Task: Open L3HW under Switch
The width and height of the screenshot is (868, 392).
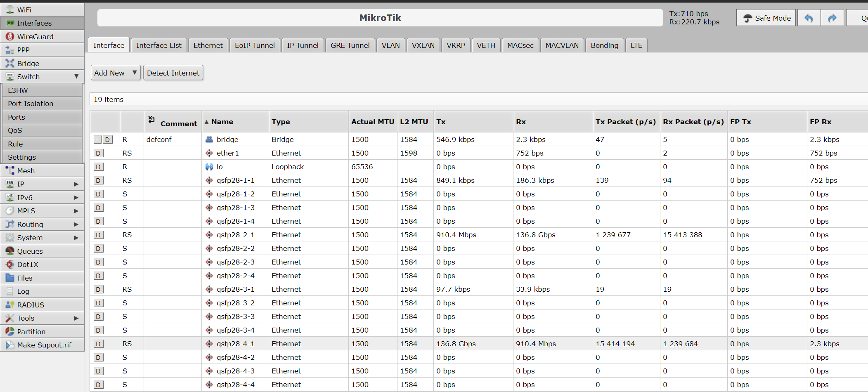Action: [42, 90]
